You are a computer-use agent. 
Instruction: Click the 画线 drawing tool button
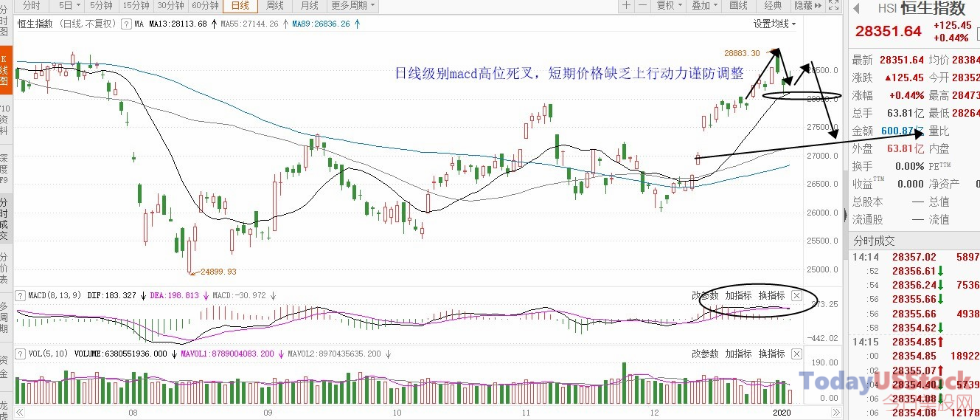coord(738,5)
